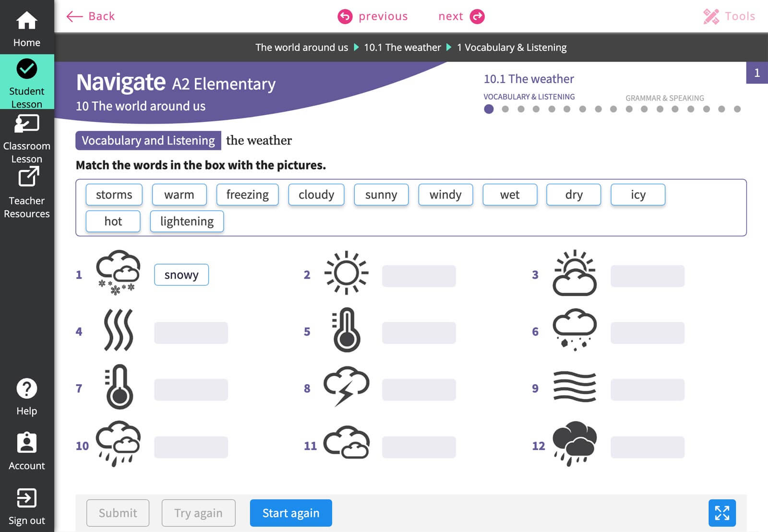The image size is (768, 532).
Task: Go to the Home page
Action: (x=27, y=29)
